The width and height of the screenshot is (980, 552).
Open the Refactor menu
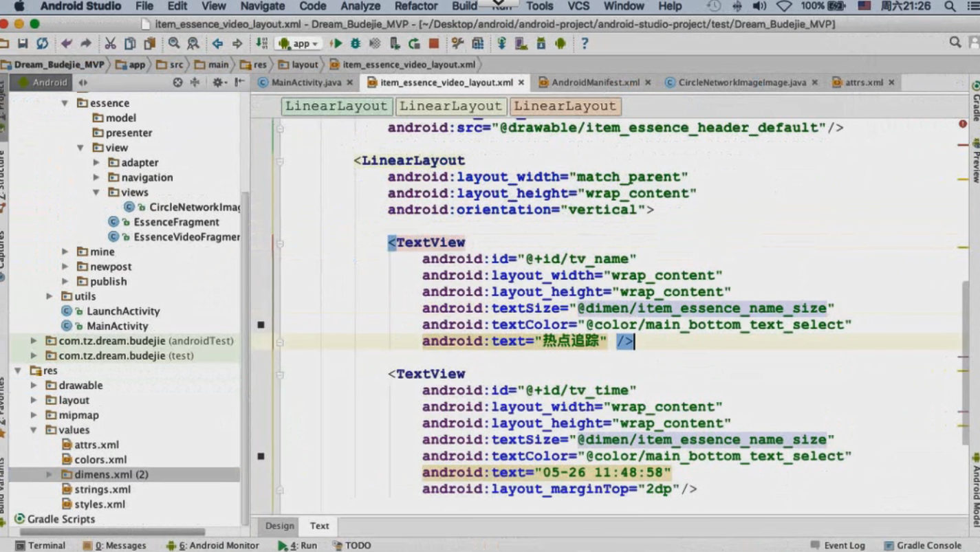[415, 6]
